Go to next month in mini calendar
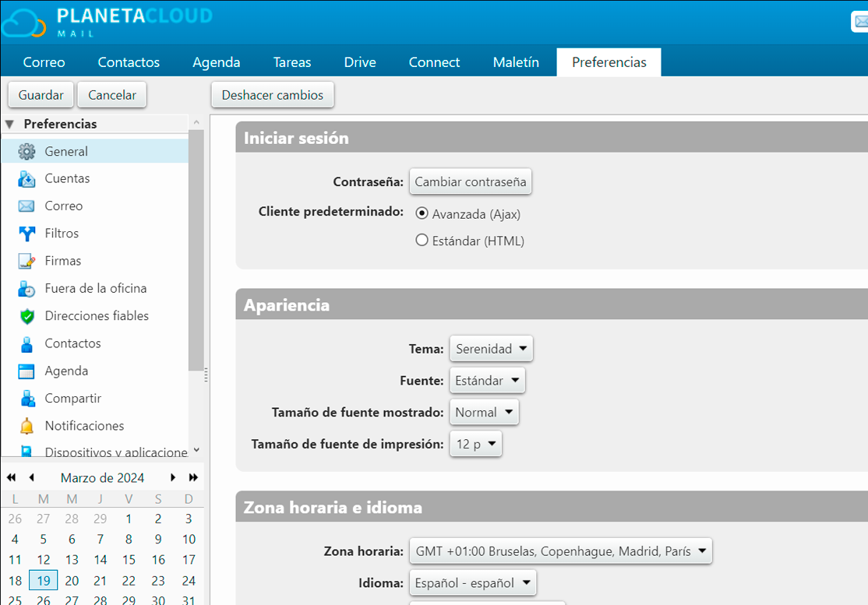The height and width of the screenshot is (605, 868). click(173, 477)
